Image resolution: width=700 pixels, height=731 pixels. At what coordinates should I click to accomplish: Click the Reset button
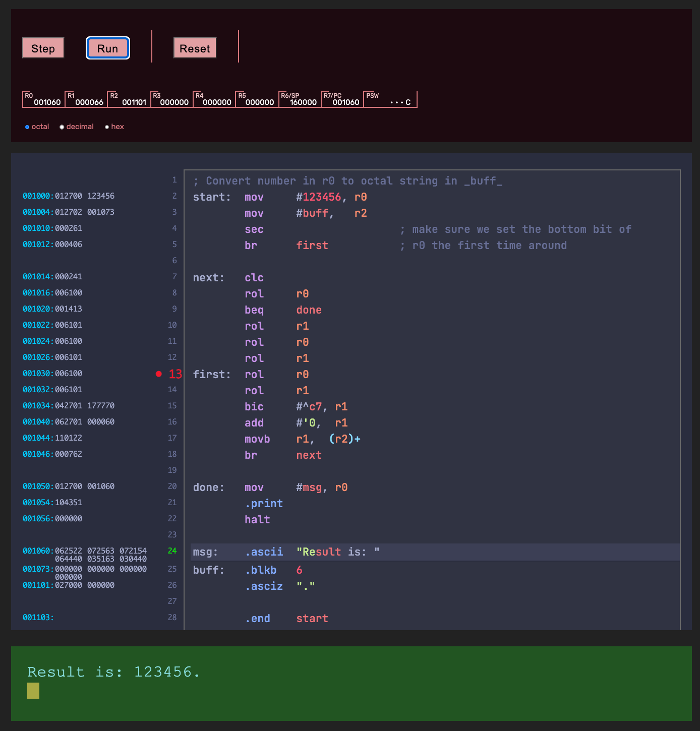pos(195,48)
